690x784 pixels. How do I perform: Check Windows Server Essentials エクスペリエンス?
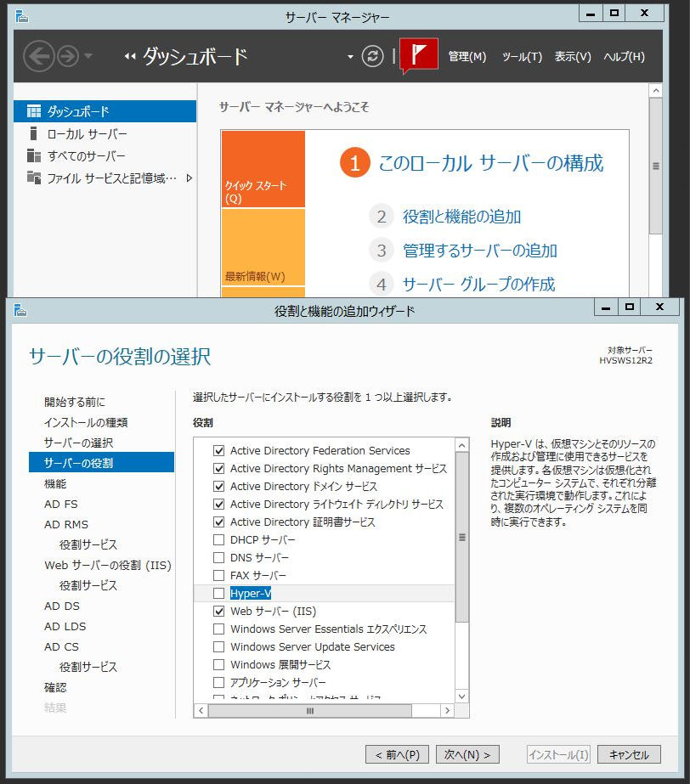click(218, 629)
